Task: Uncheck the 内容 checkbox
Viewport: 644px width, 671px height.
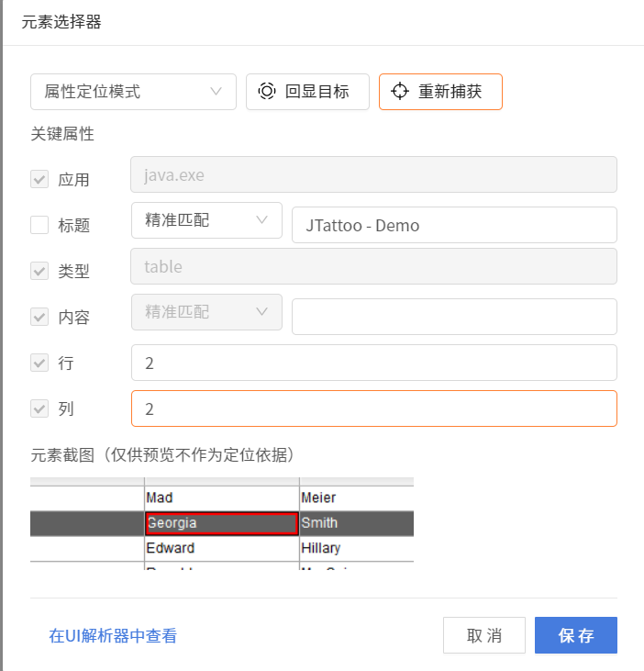Action: (x=39, y=317)
